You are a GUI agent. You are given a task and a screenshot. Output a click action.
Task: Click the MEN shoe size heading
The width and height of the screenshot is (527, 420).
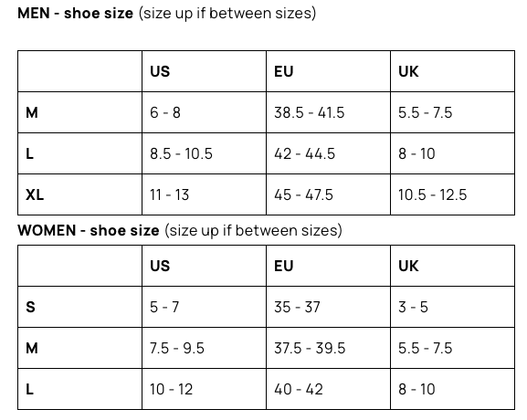tap(167, 14)
